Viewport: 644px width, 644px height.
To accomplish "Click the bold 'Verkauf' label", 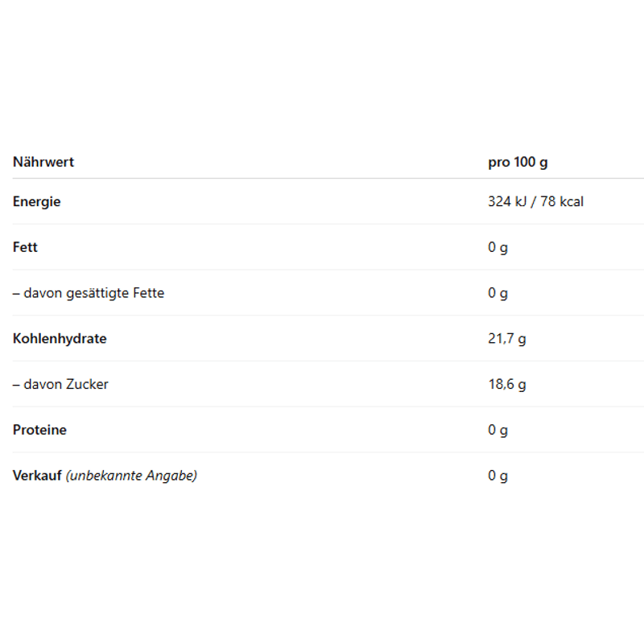I will [37, 475].
